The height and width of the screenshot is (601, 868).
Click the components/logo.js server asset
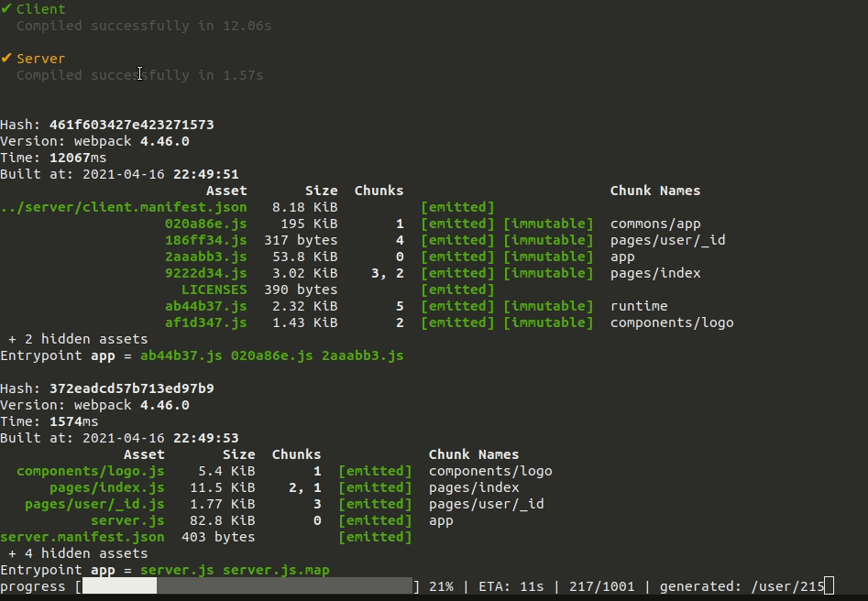[92, 471]
